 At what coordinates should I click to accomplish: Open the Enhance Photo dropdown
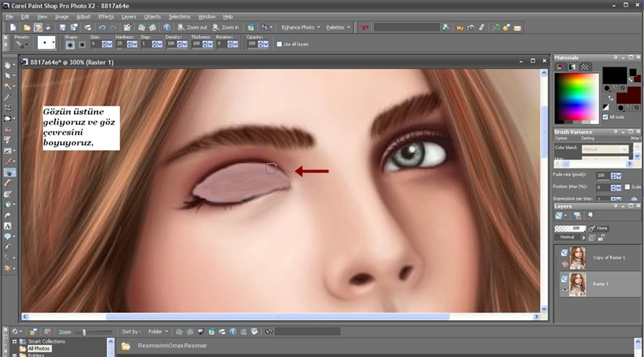[301, 28]
